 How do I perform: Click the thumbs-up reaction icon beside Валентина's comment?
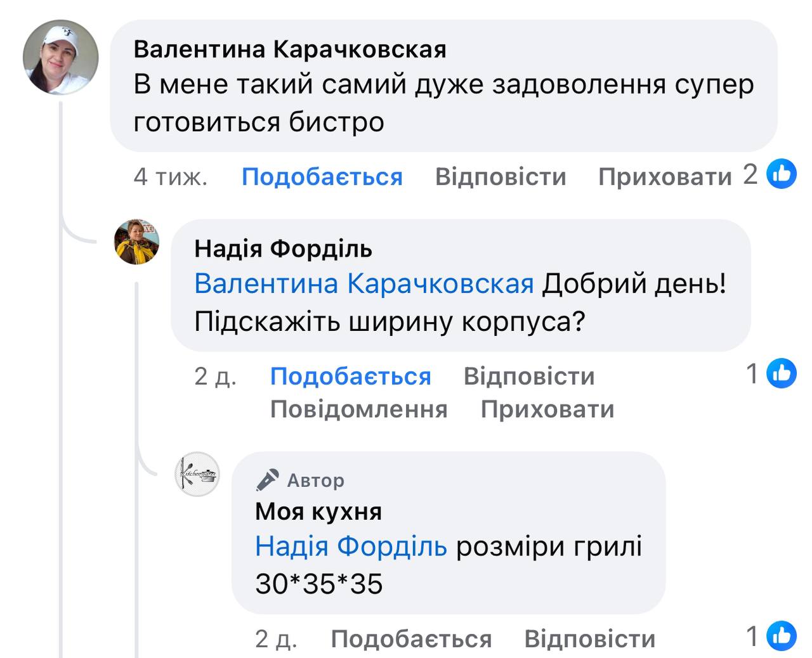(781, 176)
